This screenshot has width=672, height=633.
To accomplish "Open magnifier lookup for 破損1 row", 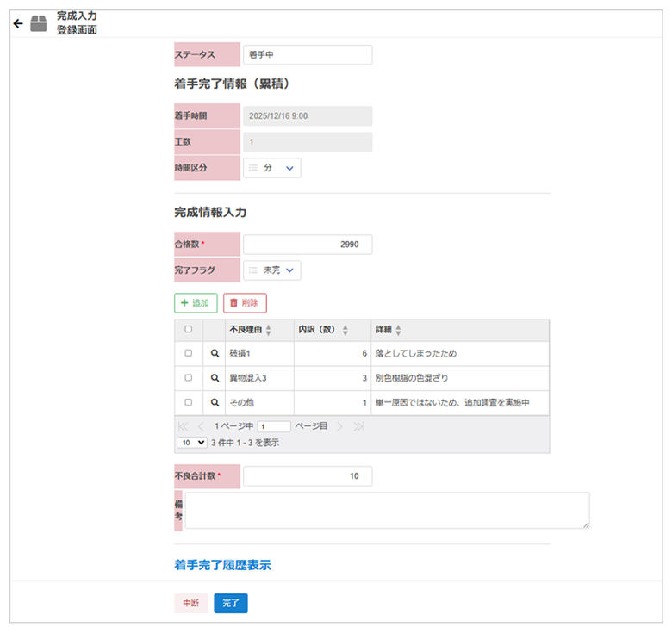I will click(x=215, y=354).
